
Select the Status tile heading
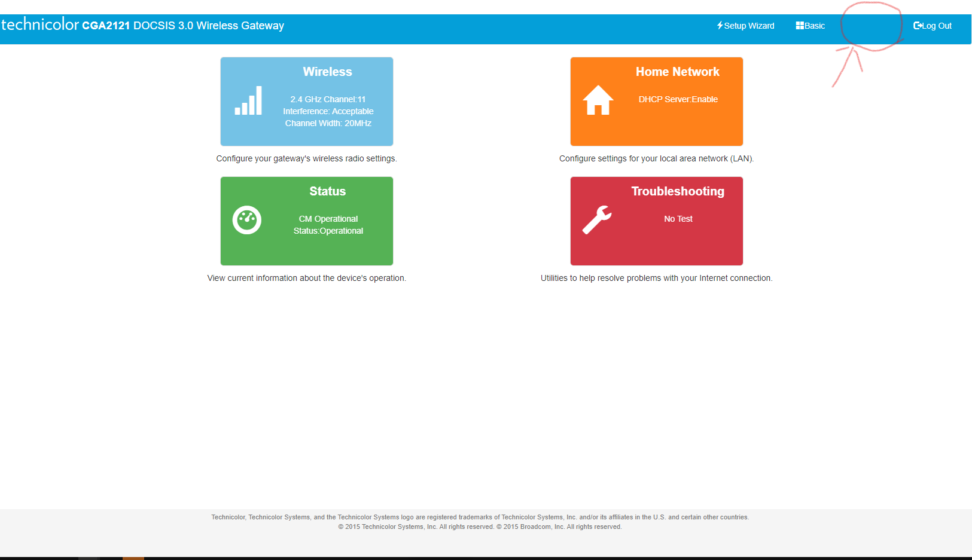(x=328, y=191)
